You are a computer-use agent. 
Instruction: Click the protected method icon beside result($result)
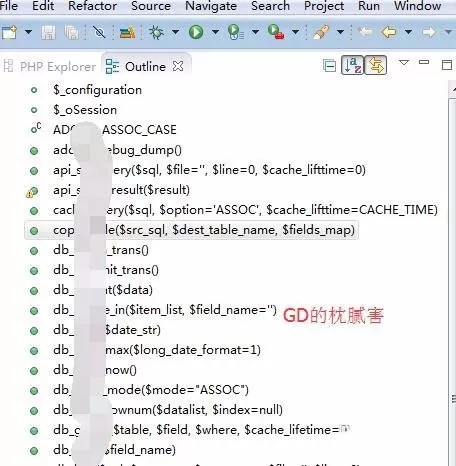tap(32, 191)
